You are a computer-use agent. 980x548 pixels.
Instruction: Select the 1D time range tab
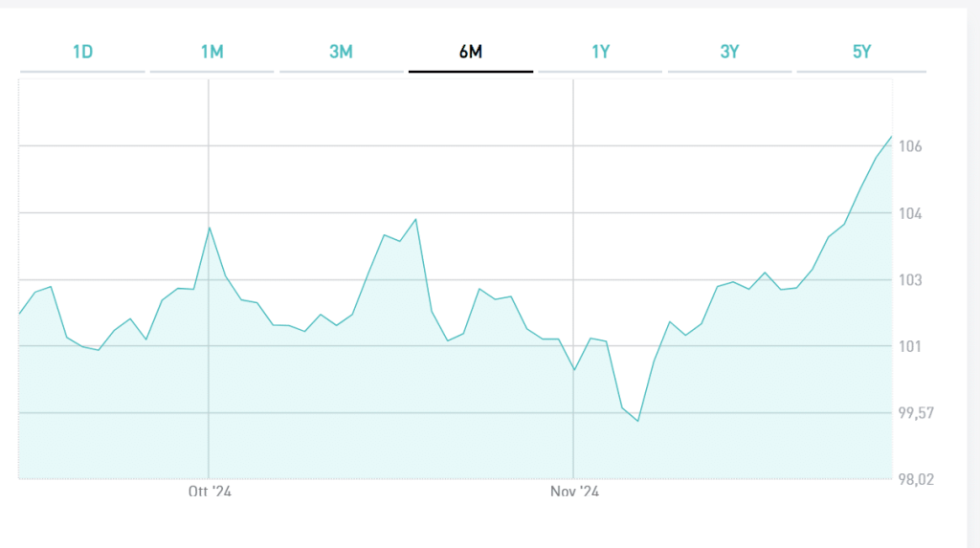coord(82,52)
